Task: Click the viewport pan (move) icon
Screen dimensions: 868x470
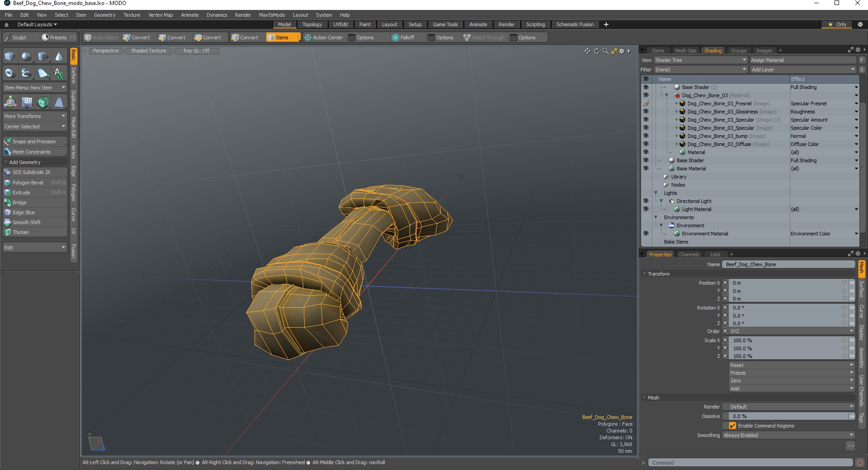Action: 587,51
